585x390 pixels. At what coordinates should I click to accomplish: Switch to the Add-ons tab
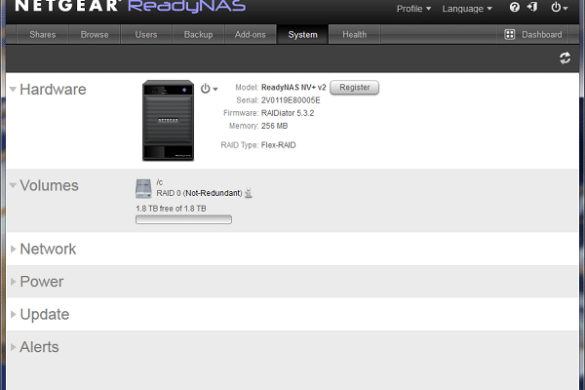[250, 35]
